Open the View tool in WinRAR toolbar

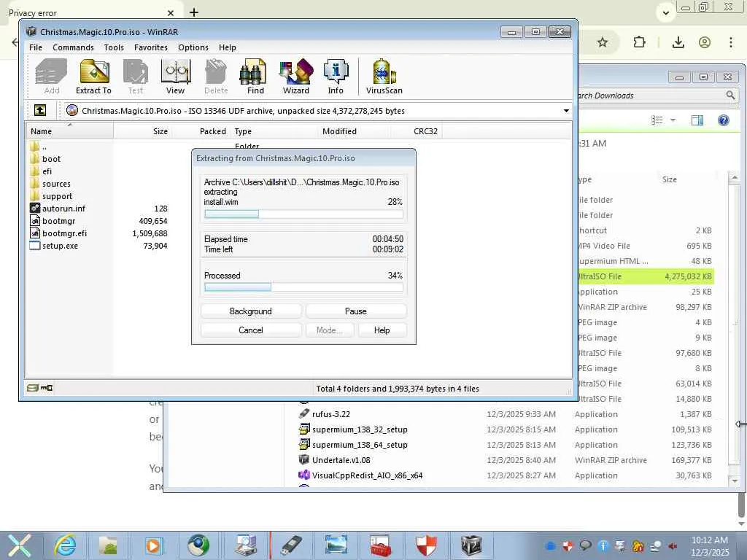[x=175, y=77]
